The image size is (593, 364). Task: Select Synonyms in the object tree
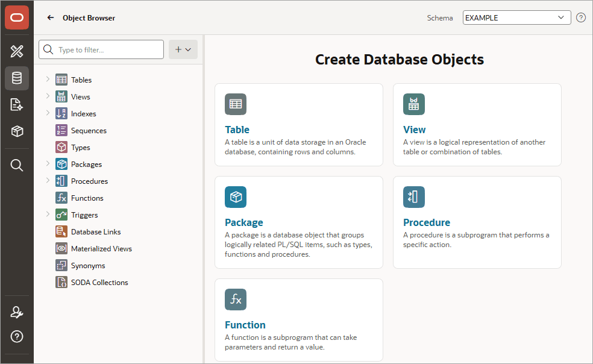tap(88, 266)
